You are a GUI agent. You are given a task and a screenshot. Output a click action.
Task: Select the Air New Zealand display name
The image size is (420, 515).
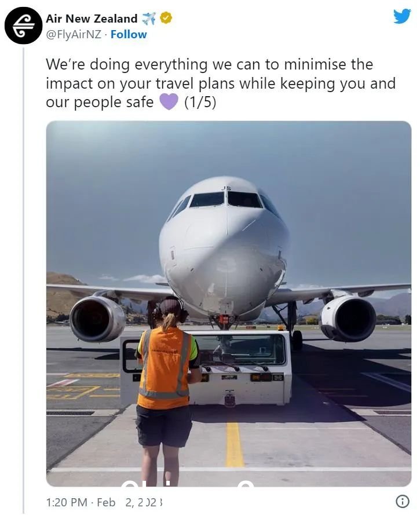92,19
